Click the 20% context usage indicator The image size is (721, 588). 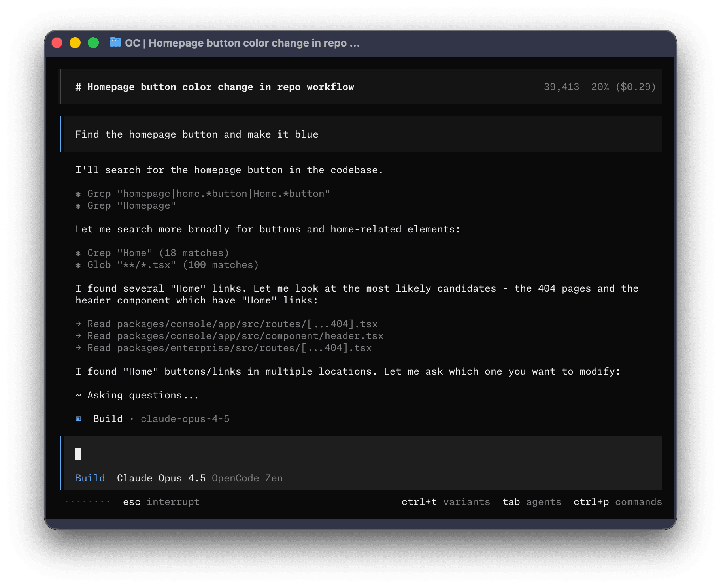click(600, 87)
